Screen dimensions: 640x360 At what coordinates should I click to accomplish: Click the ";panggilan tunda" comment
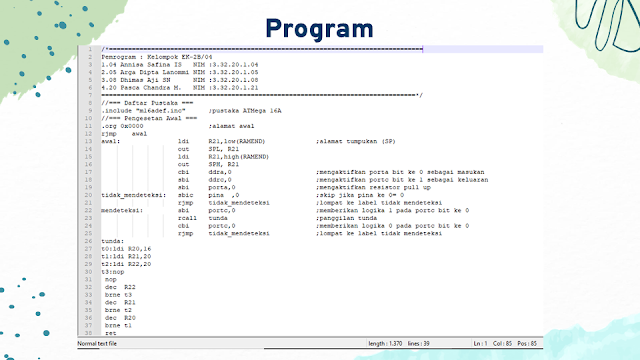click(x=346, y=218)
